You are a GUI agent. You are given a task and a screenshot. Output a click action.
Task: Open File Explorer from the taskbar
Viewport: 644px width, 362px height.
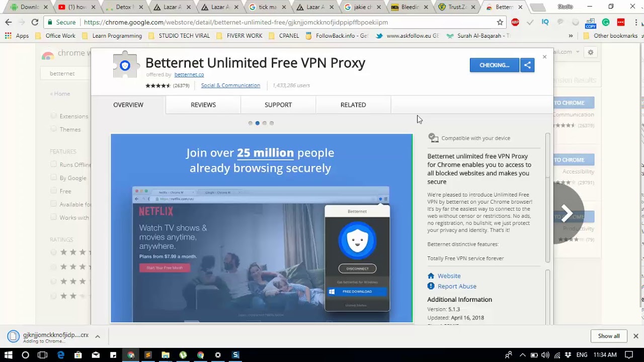(x=166, y=355)
